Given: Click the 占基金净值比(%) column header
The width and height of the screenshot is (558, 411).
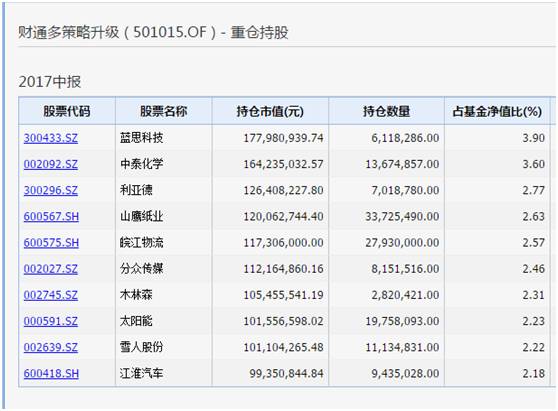Looking at the screenshot, I should [497, 111].
